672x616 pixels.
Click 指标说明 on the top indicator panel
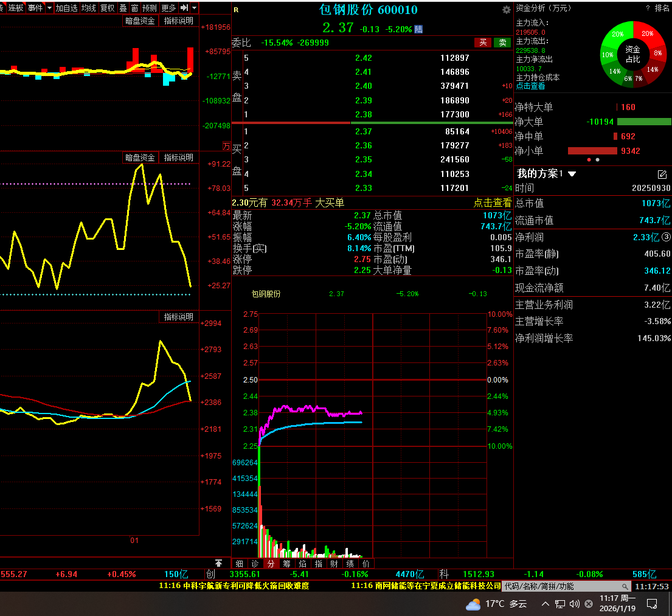179,21
